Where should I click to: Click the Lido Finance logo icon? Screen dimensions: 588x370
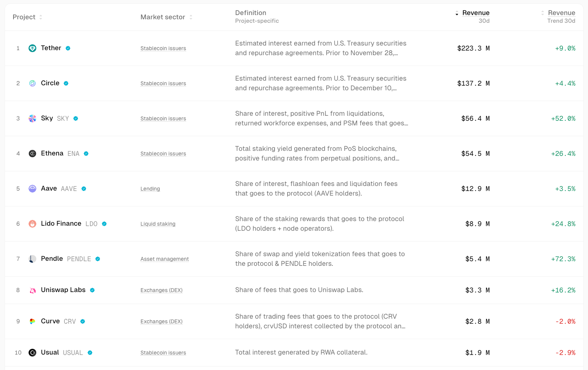(x=32, y=224)
